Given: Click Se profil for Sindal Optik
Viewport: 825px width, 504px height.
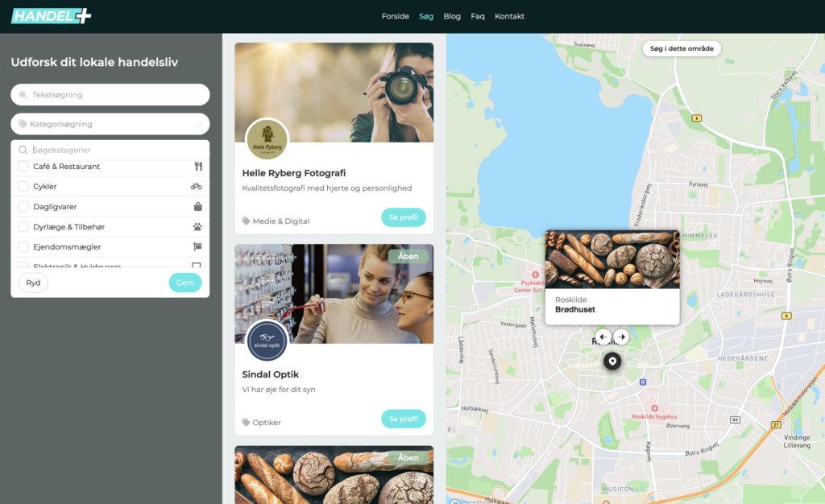Looking at the screenshot, I should coord(404,419).
